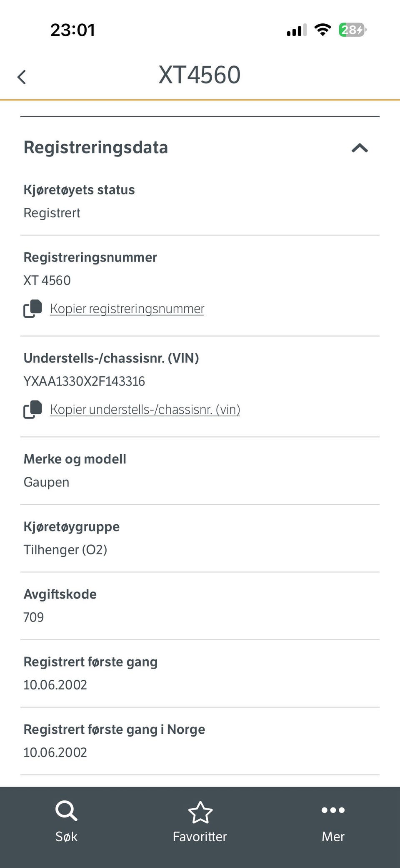Image resolution: width=400 pixels, height=868 pixels.
Task: Collapse the Registreringsdata section chevron
Action: point(360,148)
